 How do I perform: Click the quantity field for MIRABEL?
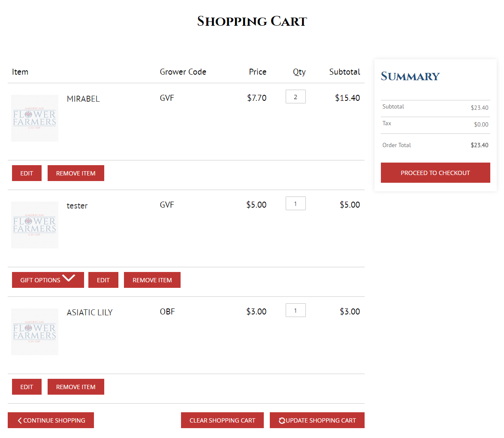point(296,97)
